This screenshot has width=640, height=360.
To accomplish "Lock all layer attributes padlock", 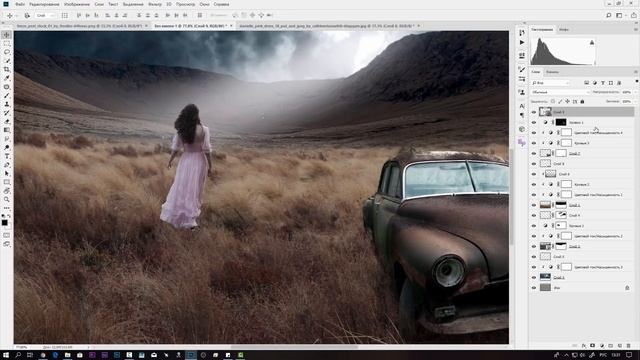I will (582, 101).
